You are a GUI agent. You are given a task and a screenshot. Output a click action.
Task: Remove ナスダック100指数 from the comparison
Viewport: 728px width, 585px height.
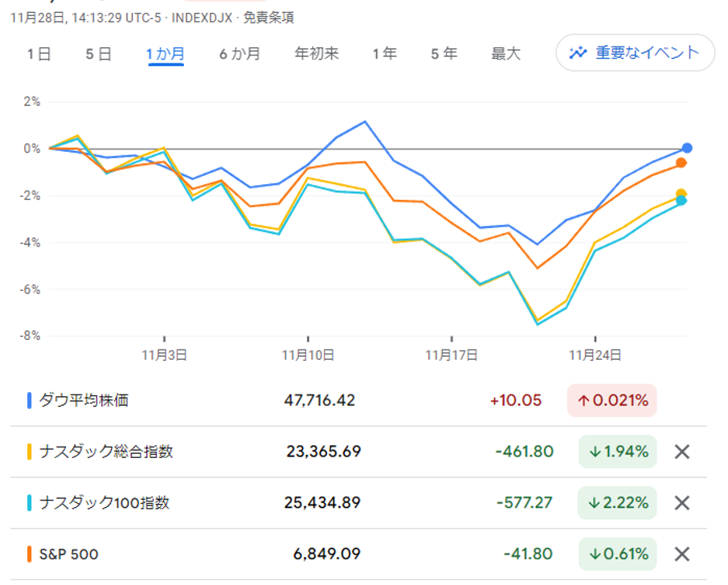click(681, 503)
